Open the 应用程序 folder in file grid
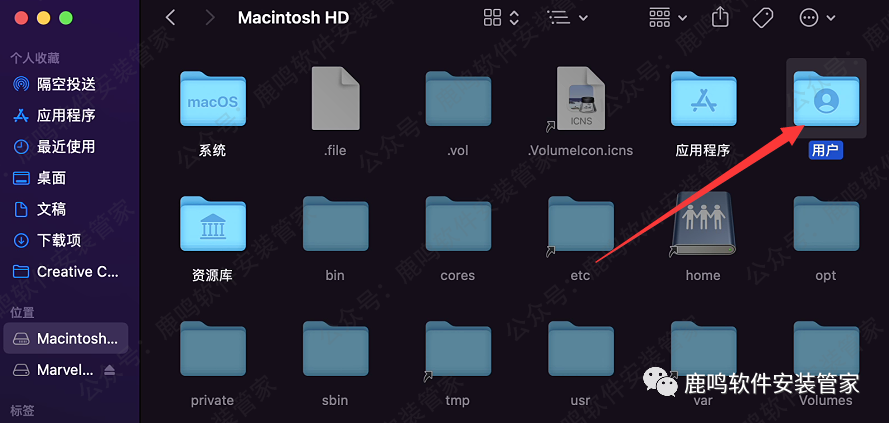 coord(703,101)
